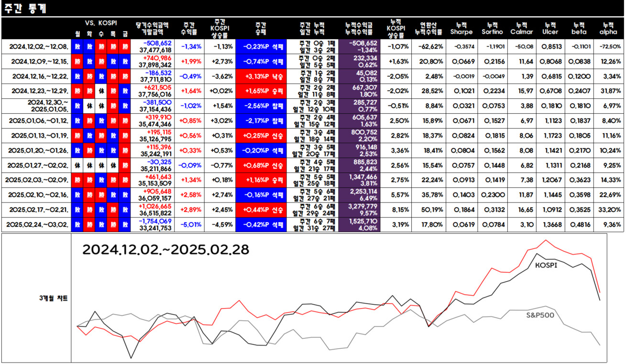This screenshot has width=626, height=364.
Task: Click the "누적 Sharpe" column header
Action: [461, 29]
